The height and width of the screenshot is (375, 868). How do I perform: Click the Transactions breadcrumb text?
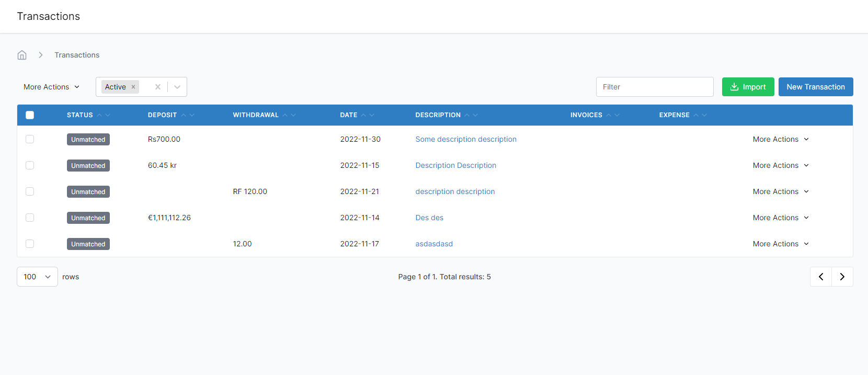click(77, 55)
